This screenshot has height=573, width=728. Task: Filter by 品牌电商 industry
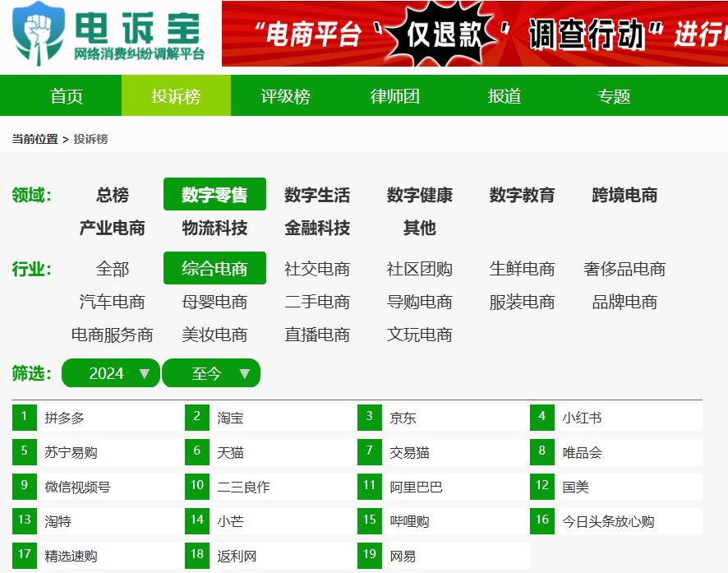624,302
